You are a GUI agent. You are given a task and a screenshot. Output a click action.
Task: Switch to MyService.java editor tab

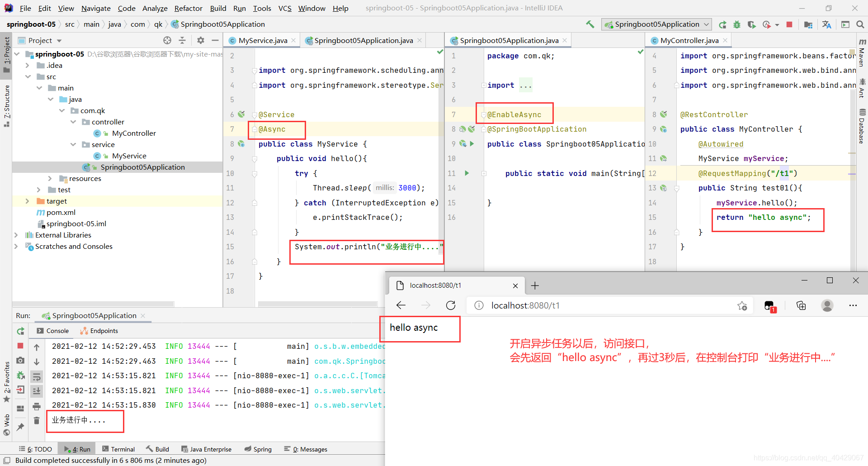(x=263, y=40)
